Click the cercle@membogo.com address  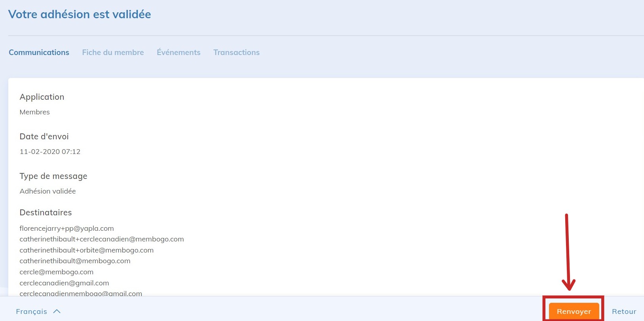click(x=56, y=272)
